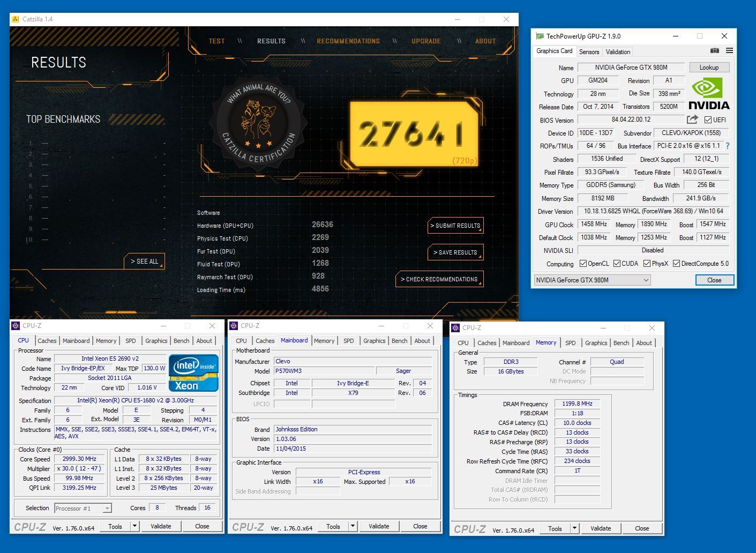Click the BIOS share/export arrow icon in GPU-Z

(x=692, y=119)
